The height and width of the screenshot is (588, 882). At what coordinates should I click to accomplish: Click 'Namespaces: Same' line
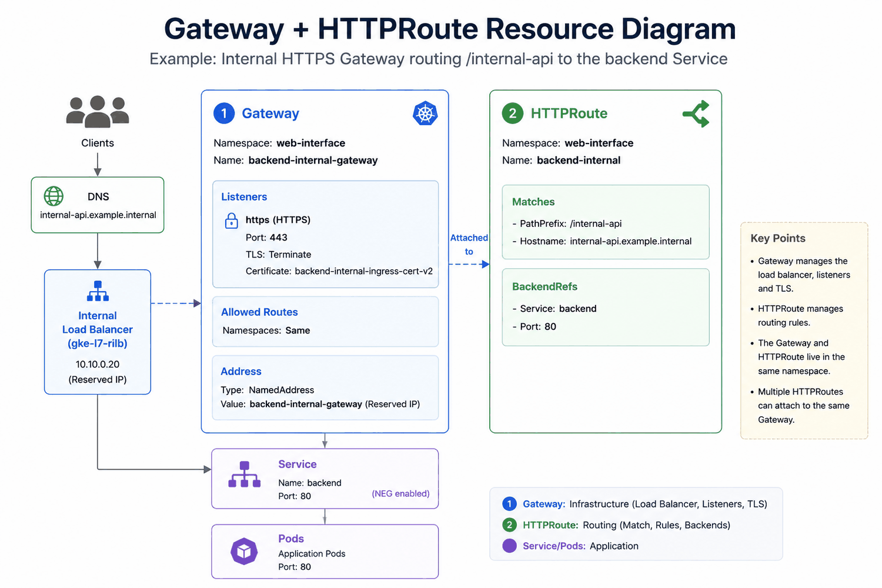[x=266, y=330]
